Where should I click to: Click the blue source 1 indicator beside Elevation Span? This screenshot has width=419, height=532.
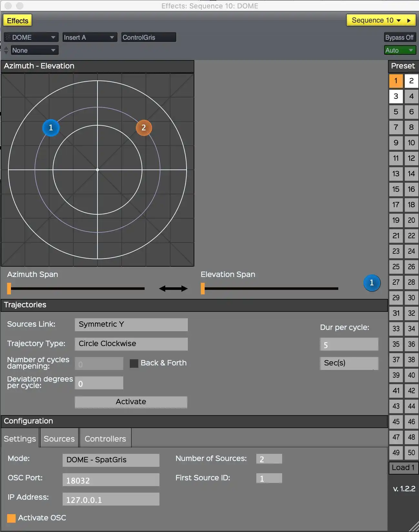click(x=372, y=283)
